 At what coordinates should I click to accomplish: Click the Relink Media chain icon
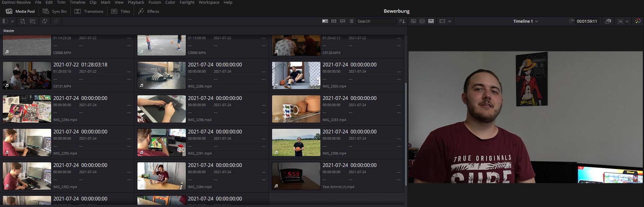[x=56, y=21]
